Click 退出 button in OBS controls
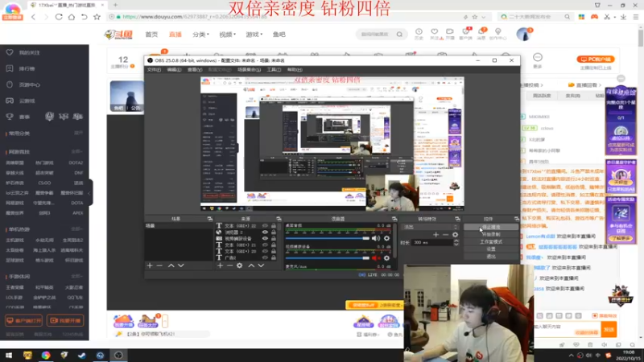The image size is (644, 362). click(x=491, y=257)
